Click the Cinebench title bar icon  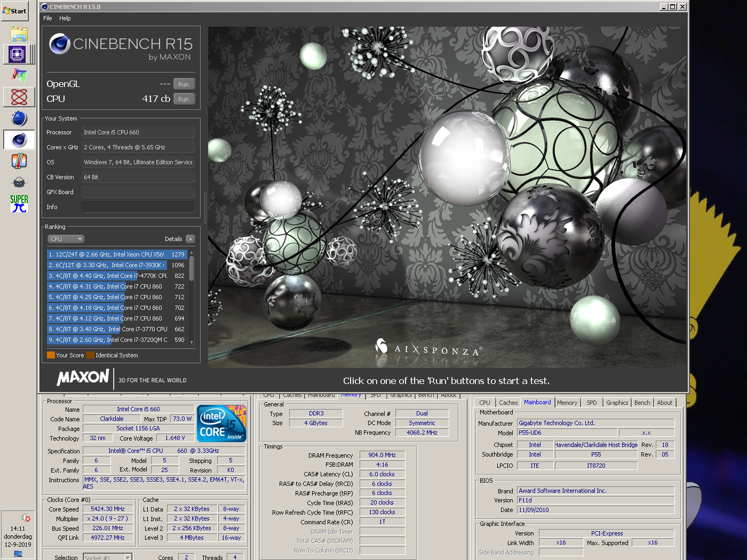45,7
